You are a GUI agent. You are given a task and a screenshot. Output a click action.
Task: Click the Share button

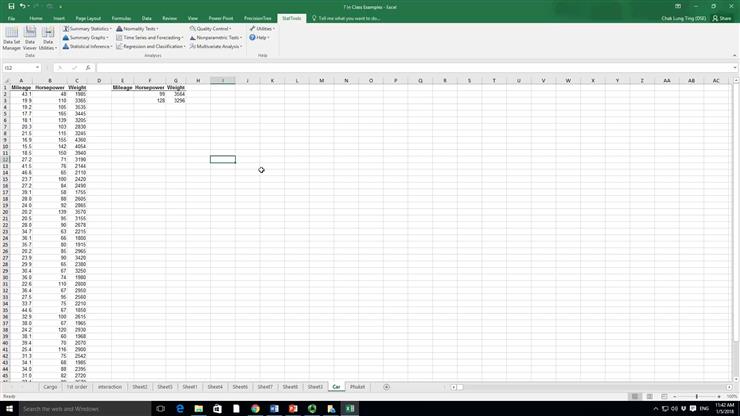tap(722, 18)
